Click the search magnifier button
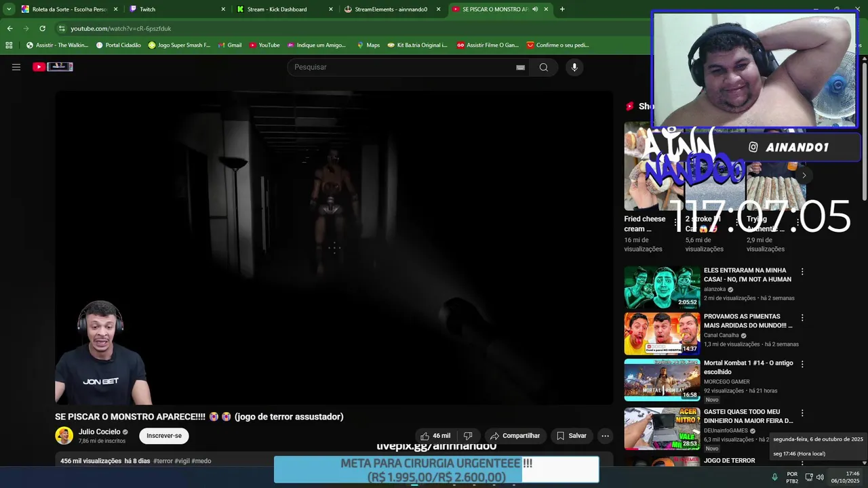 click(544, 67)
